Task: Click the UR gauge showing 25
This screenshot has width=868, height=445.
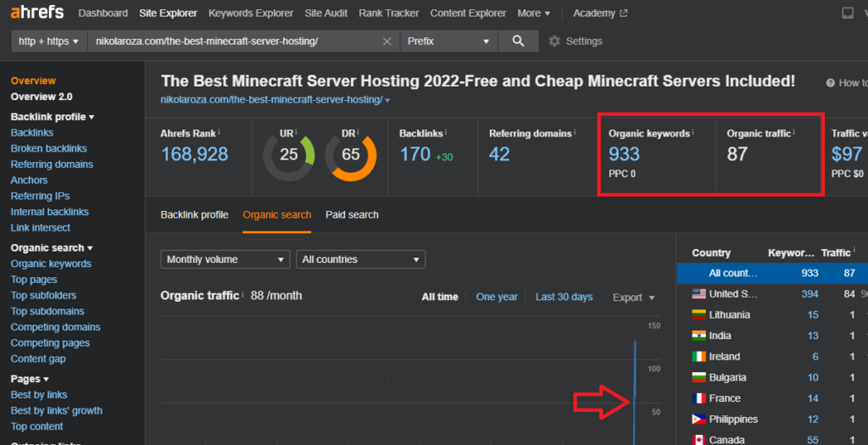Action: (x=288, y=154)
